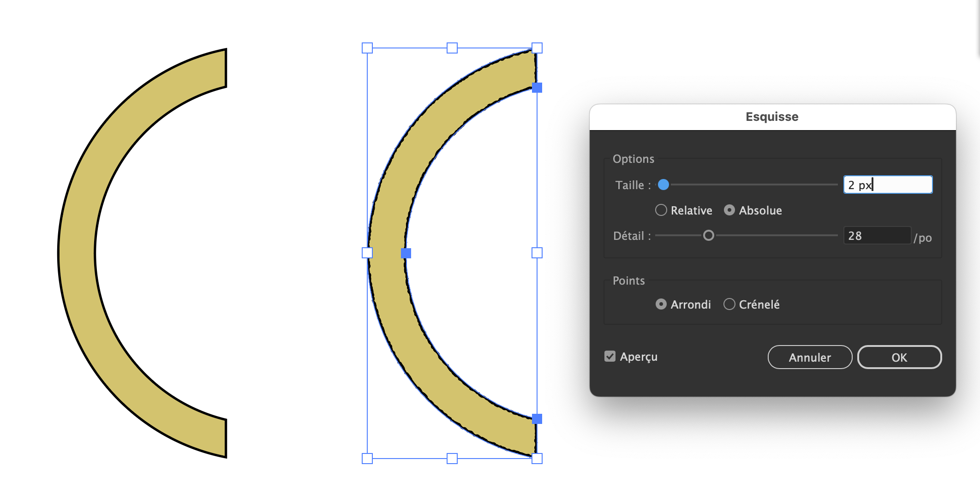Click the OK button
Viewport: 980px width, 477px height.
(x=899, y=357)
